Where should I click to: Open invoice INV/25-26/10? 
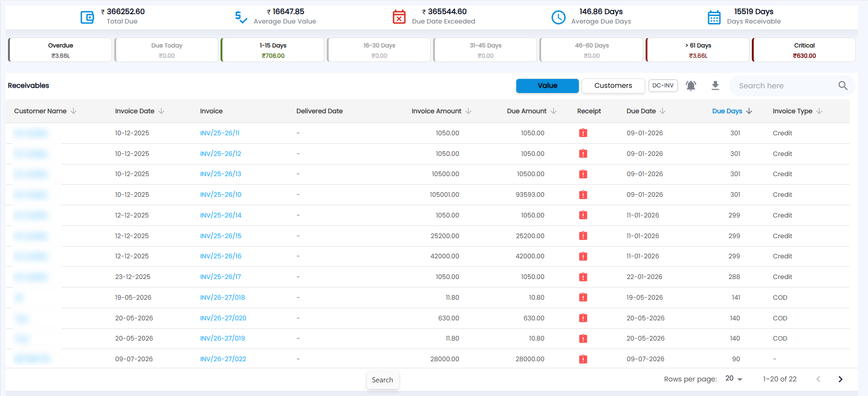point(221,194)
